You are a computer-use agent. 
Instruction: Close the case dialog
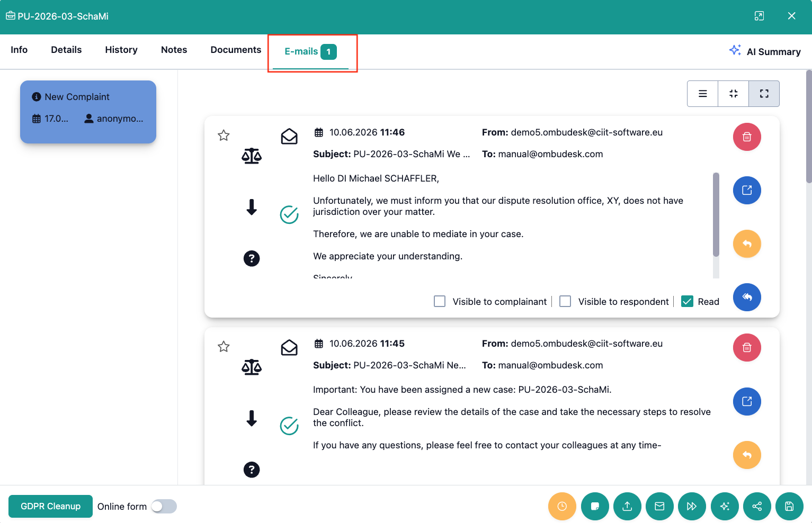click(x=792, y=16)
